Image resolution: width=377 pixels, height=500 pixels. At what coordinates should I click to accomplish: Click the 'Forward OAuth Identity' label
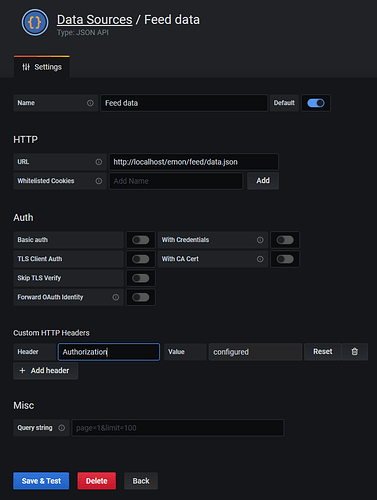point(50,297)
